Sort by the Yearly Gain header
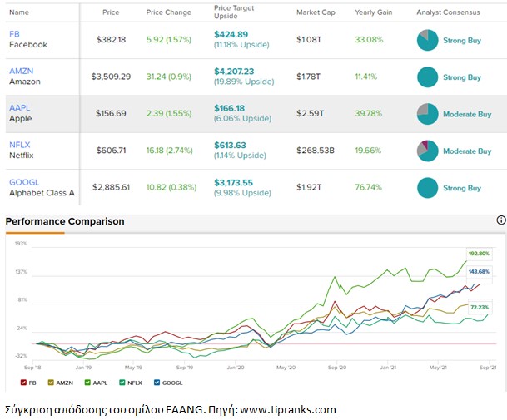Screen dimensions: 507x420 click(374, 12)
